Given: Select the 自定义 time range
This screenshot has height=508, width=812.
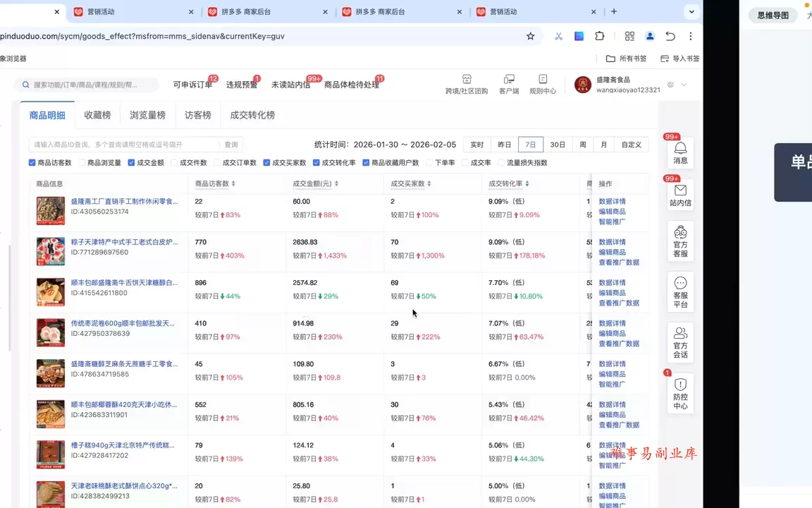Looking at the screenshot, I should click(x=632, y=145).
